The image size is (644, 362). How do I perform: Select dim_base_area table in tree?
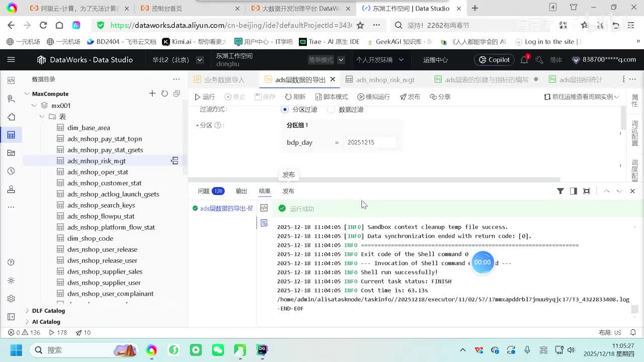[x=89, y=128]
